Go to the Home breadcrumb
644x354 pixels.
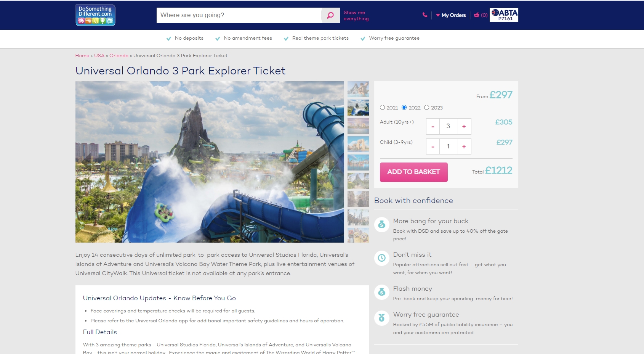click(82, 56)
